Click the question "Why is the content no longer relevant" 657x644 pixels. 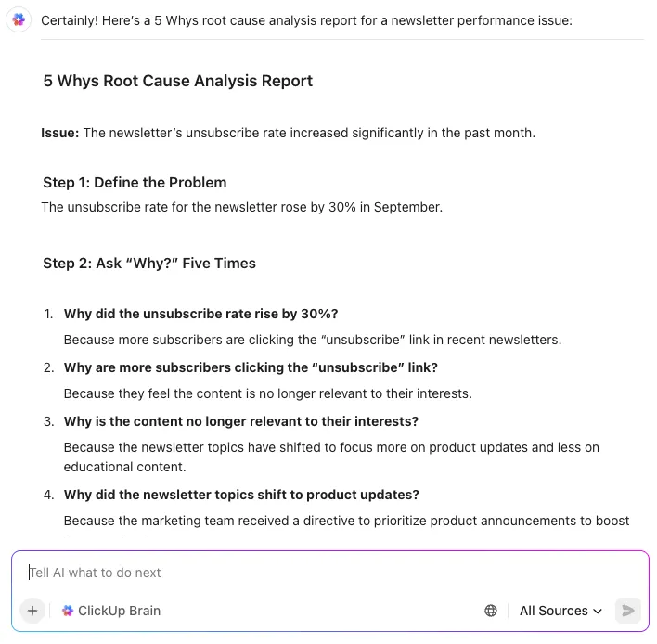point(241,421)
